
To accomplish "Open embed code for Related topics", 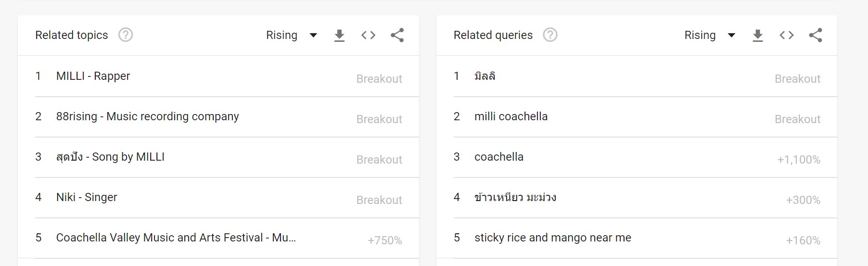I will point(368,35).
